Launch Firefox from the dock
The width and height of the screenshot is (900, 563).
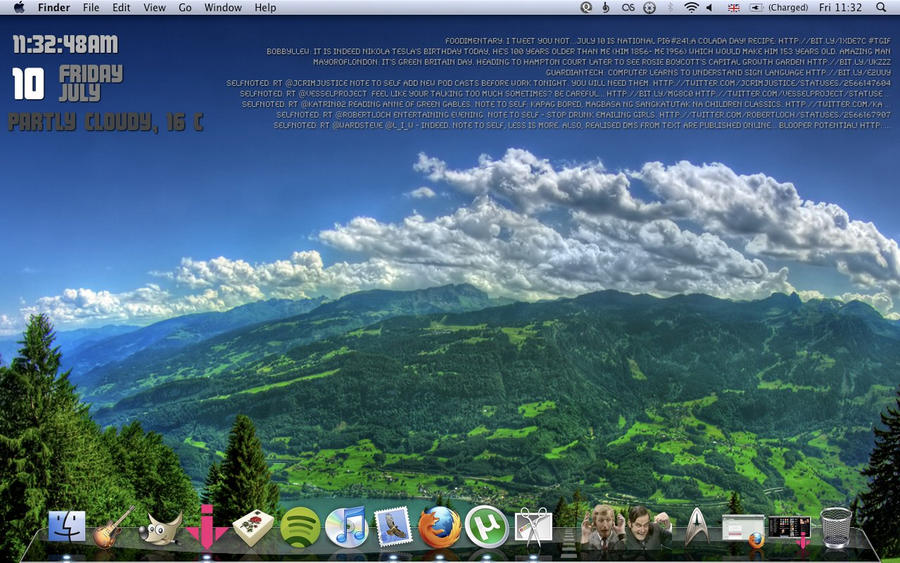[x=440, y=527]
